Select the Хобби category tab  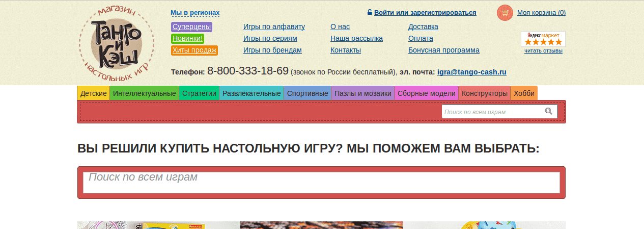pos(524,93)
